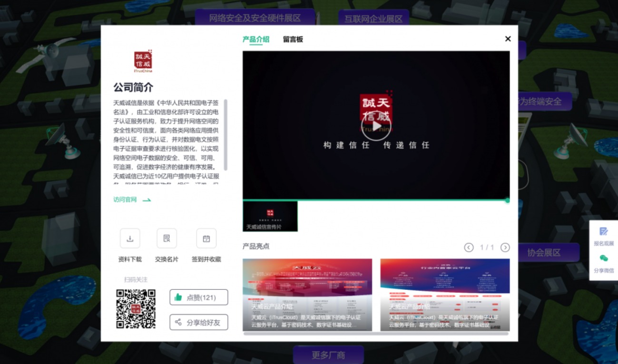Image resolution: width=618 pixels, height=364 pixels.
Task: Click the 分享微信 WeChat icon
Action: coord(604,259)
